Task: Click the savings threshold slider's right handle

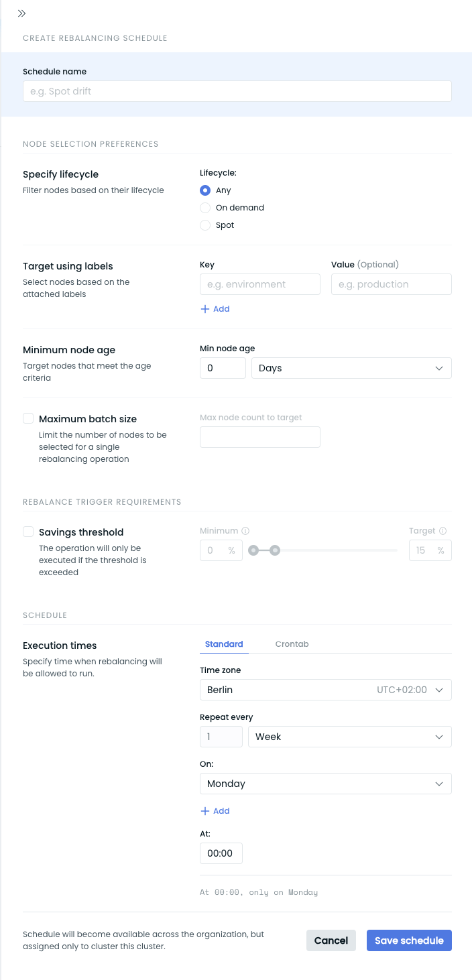Action: [275, 550]
